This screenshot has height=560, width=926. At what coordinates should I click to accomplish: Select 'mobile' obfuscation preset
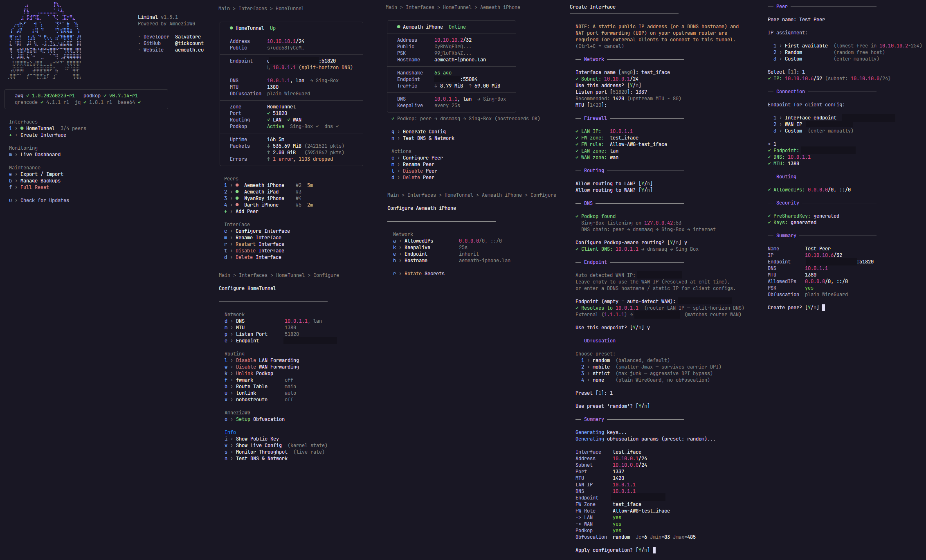point(651,367)
